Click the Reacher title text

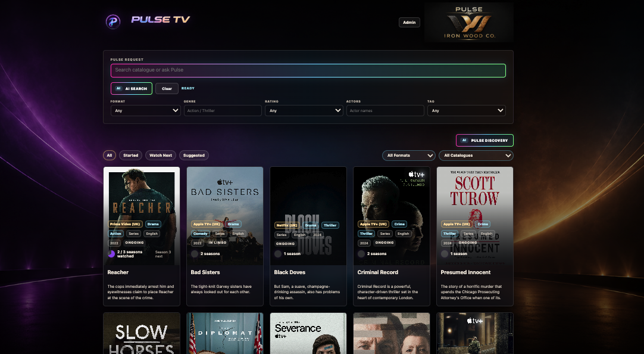[x=118, y=272]
